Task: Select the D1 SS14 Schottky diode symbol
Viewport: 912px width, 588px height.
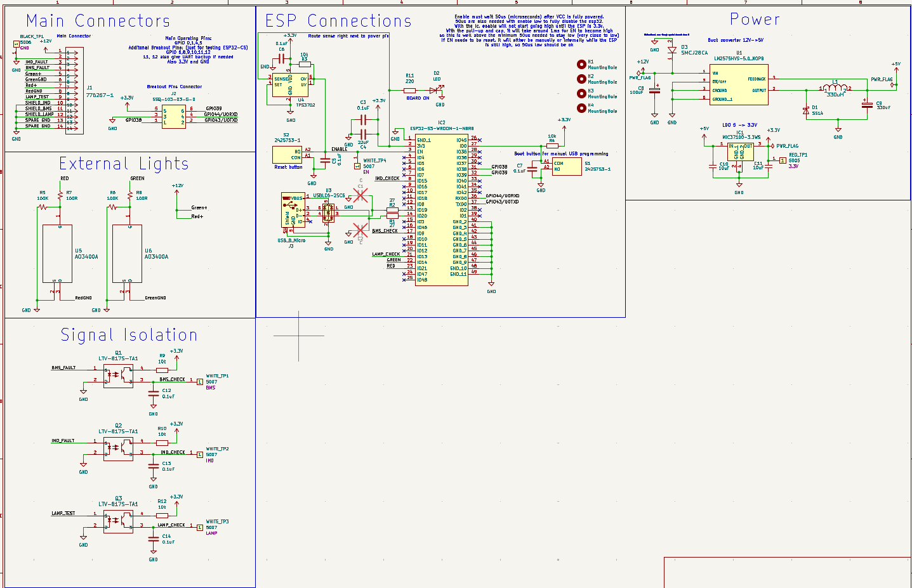Action: (x=806, y=111)
